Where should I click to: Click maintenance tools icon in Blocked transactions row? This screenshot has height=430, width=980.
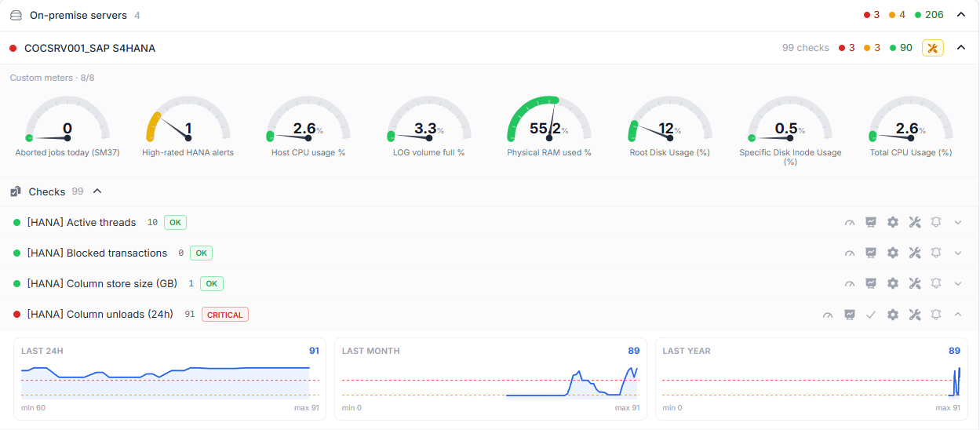(914, 253)
